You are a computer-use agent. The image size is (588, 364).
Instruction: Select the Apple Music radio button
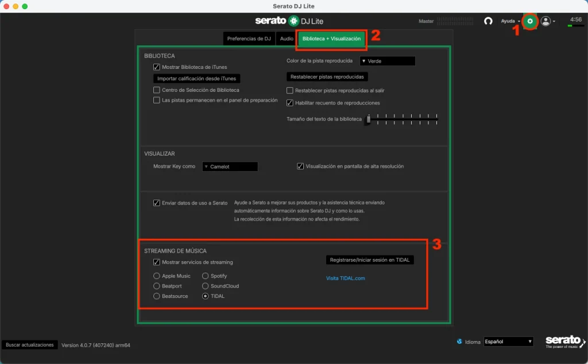[156, 276]
